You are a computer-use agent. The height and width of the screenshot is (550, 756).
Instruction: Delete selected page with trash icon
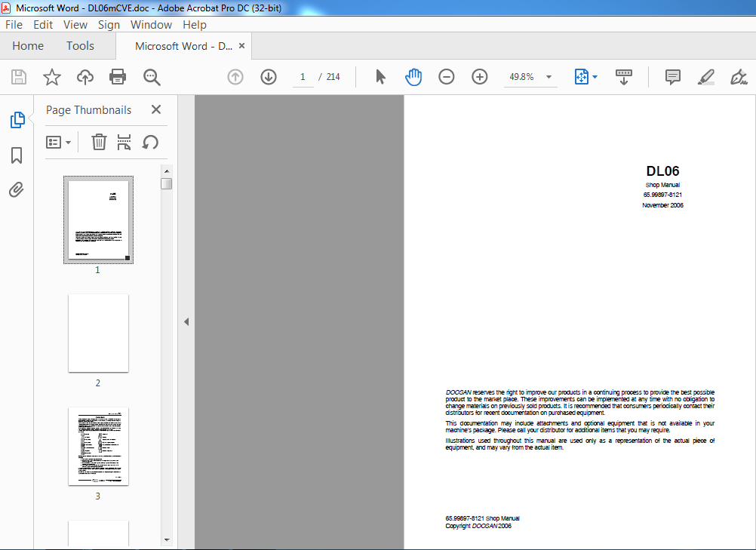99,142
